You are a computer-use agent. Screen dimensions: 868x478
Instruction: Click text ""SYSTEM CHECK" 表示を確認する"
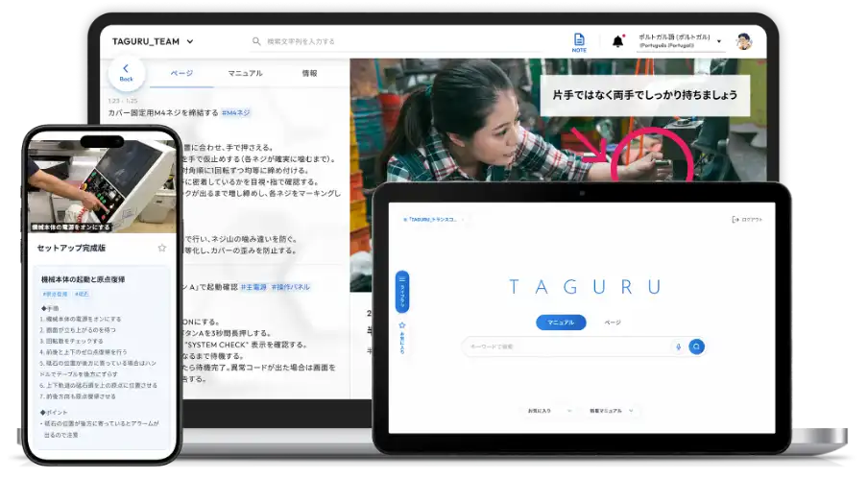click(247, 345)
